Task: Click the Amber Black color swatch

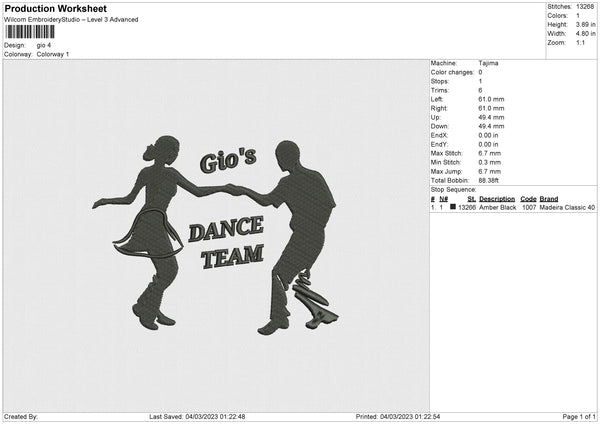Action: (x=453, y=208)
